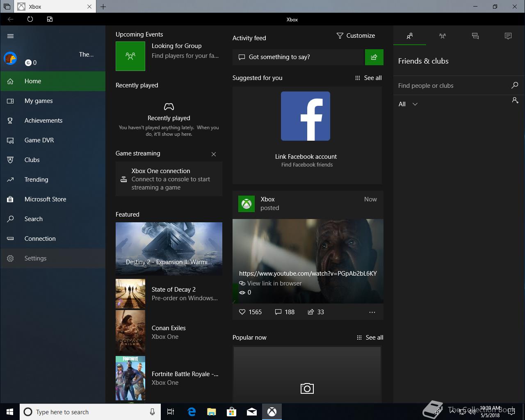Click Link Facebook account

pos(306,157)
